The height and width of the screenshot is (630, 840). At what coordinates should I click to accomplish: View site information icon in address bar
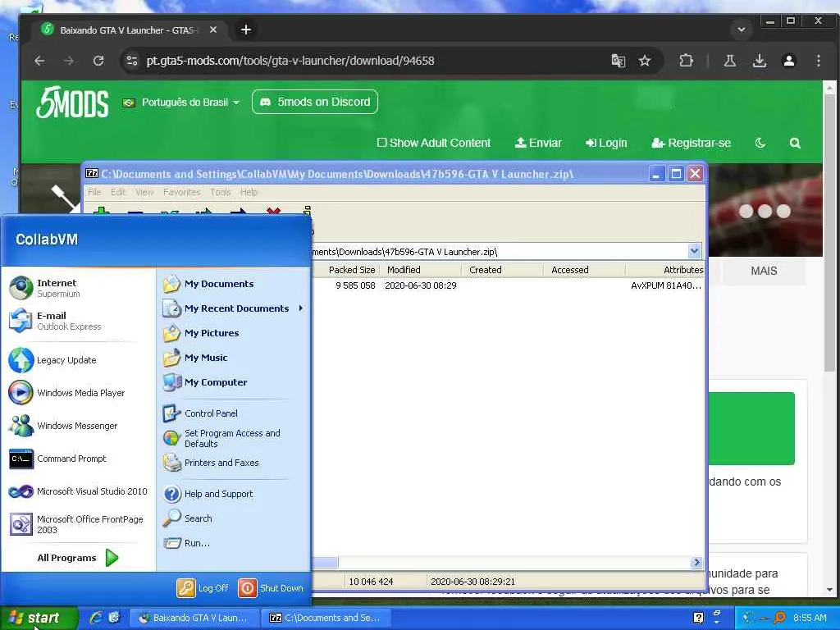tap(132, 61)
